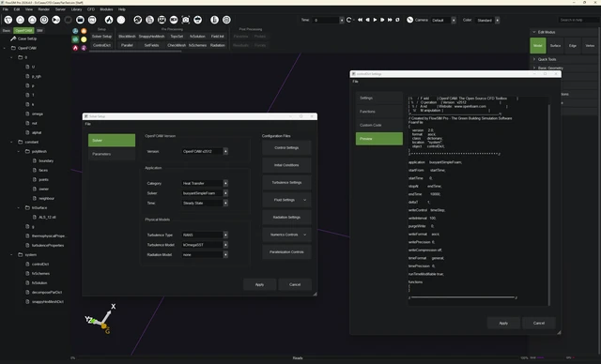The height and width of the screenshot is (364, 601).
Task: Open the CFD menu
Action: (91, 9)
